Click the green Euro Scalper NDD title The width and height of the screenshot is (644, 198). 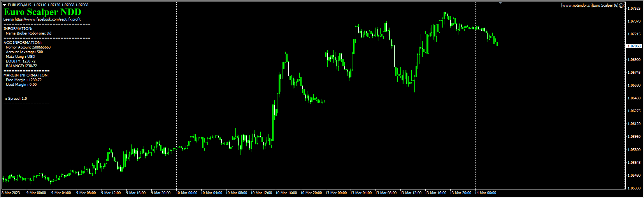tap(42, 12)
